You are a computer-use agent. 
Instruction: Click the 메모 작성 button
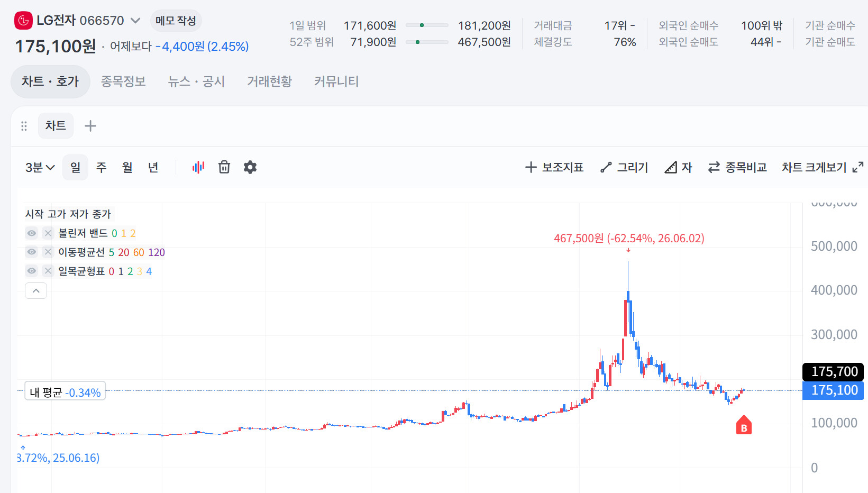point(176,21)
